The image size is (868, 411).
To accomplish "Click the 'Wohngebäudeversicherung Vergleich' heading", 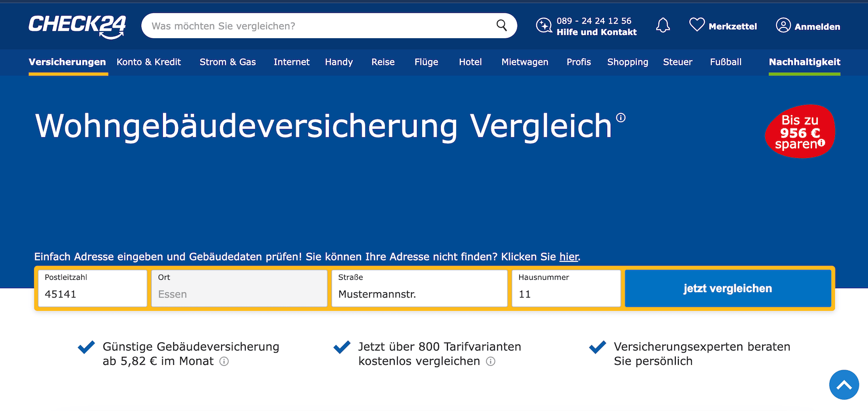I will pyautogui.click(x=323, y=125).
